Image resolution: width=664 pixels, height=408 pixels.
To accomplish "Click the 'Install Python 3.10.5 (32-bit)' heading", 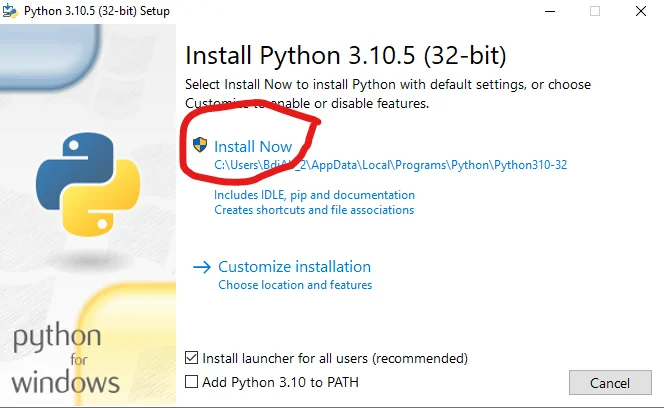I will coord(346,55).
